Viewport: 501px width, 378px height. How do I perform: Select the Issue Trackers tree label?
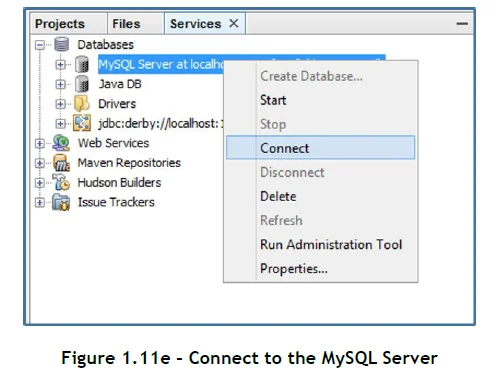tap(116, 202)
